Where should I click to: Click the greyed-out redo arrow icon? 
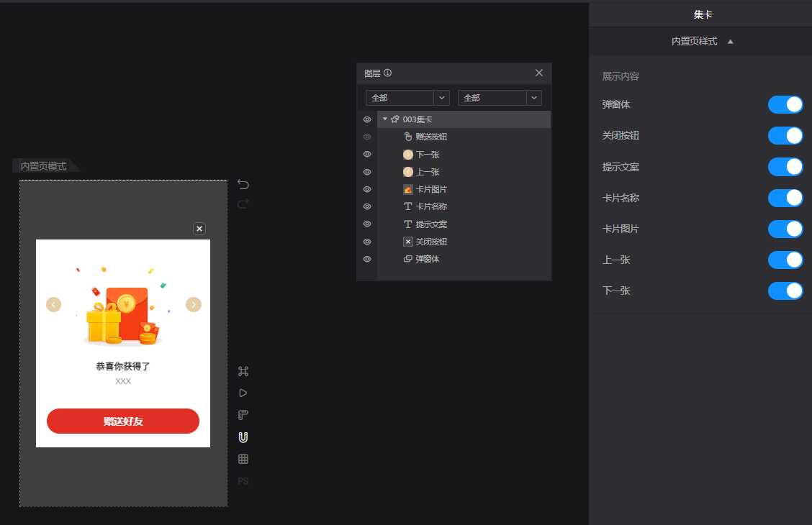pyautogui.click(x=243, y=204)
